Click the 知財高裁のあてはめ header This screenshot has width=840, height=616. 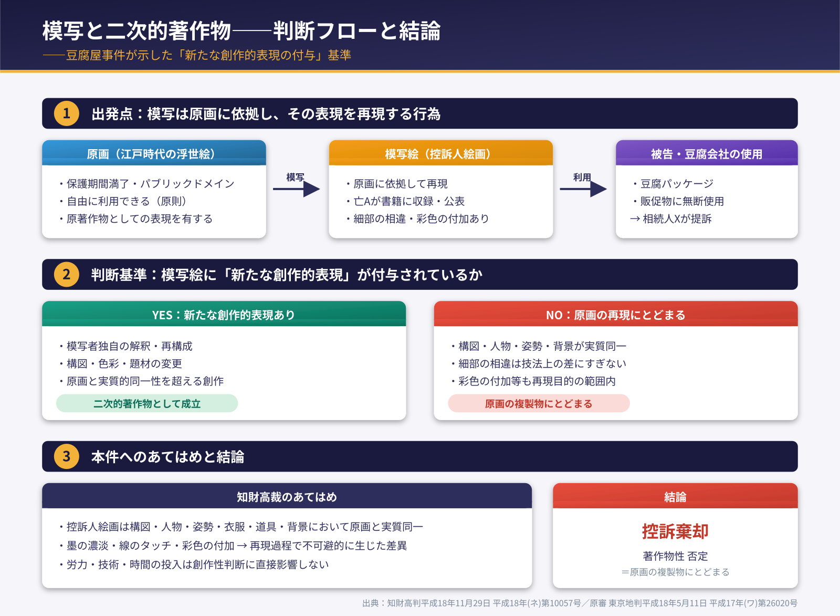(x=287, y=496)
